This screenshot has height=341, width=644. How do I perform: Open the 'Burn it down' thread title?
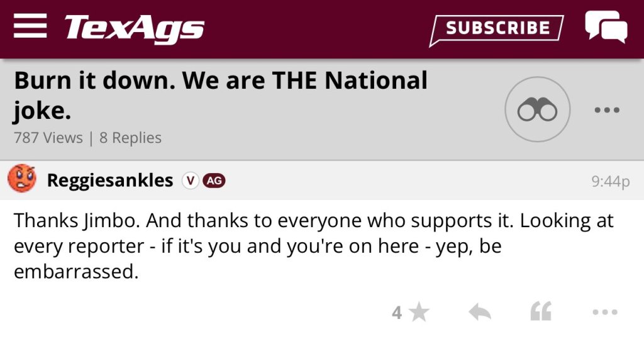pyautogui.click(x=220, y=96)
